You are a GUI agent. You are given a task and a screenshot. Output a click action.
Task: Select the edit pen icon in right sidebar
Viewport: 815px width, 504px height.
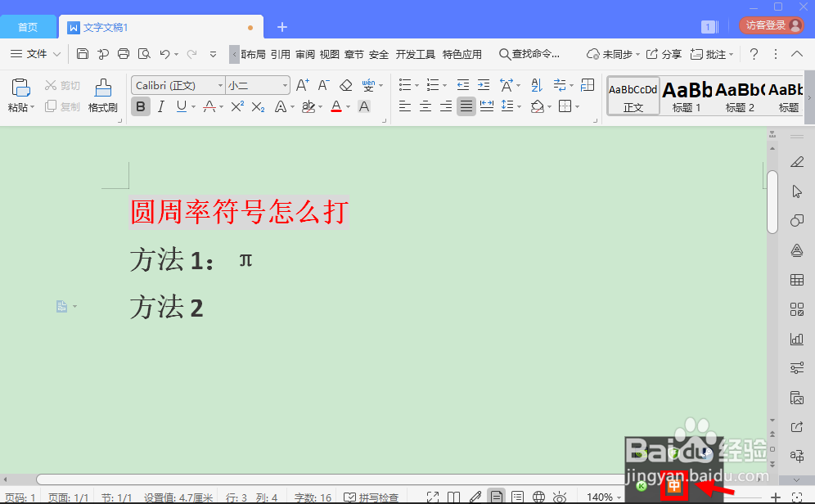[797, 162]
